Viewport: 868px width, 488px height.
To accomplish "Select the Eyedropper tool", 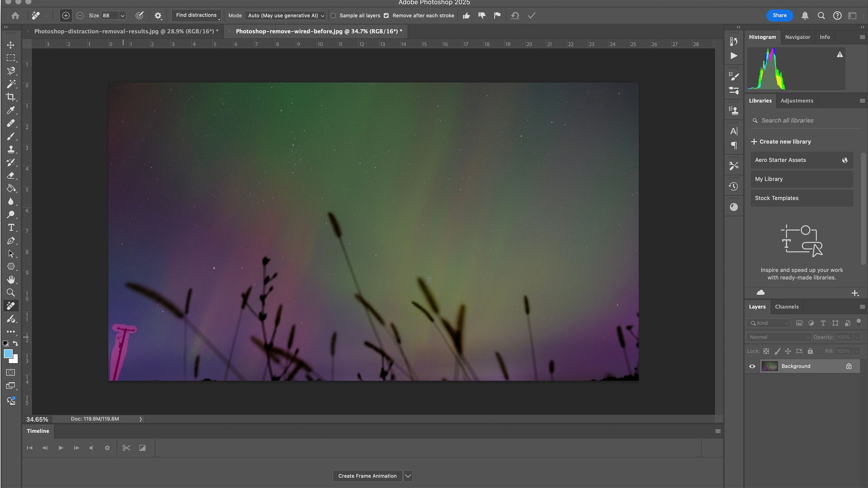I will pyautogui.click(x=11, y=110).
